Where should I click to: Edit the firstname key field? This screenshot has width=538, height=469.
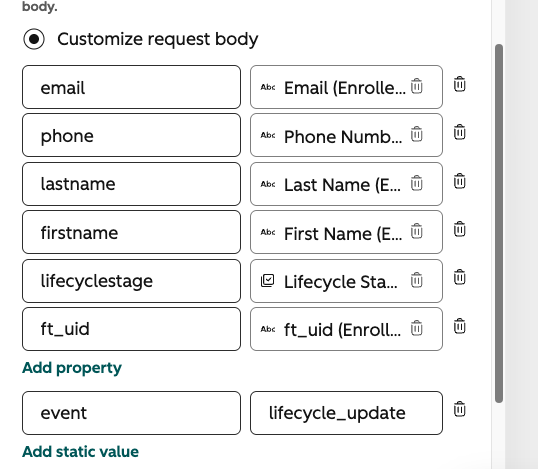[131, 232]
